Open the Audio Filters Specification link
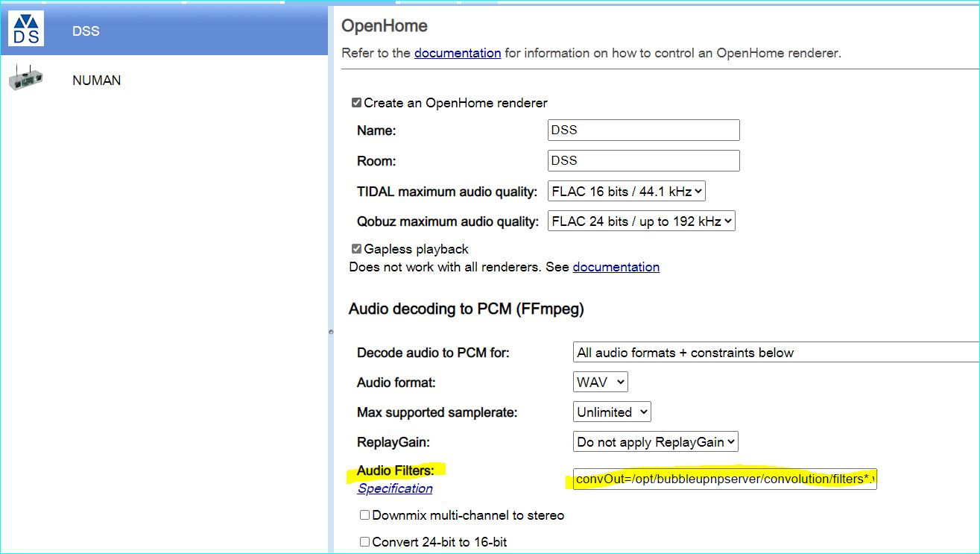Viewport: 980px width, 554px height. coord(395,488)
